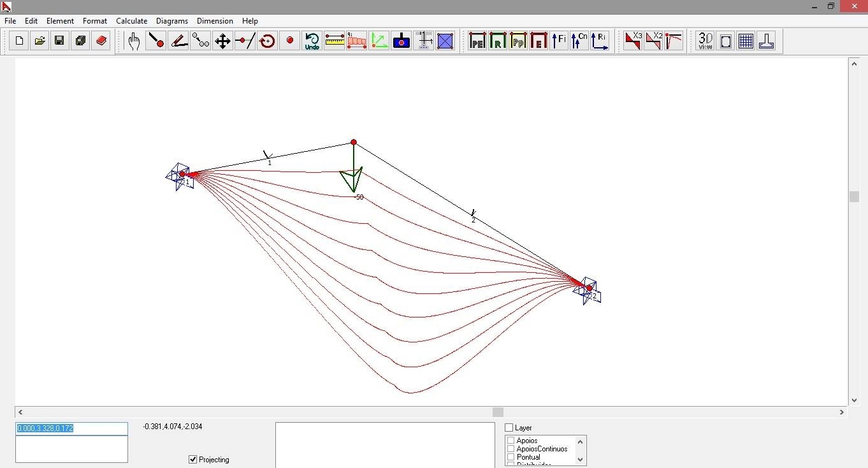The height and width of the screenshot is (468, 868).
Task: Click the Fi forces icon
Action: [559, 41]
